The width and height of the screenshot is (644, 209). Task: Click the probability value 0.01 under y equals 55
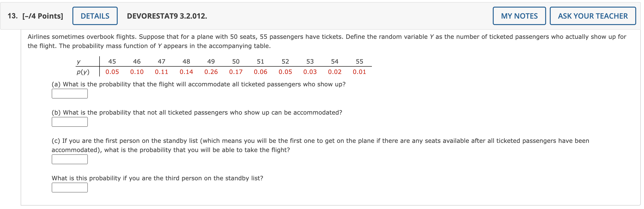359,72
